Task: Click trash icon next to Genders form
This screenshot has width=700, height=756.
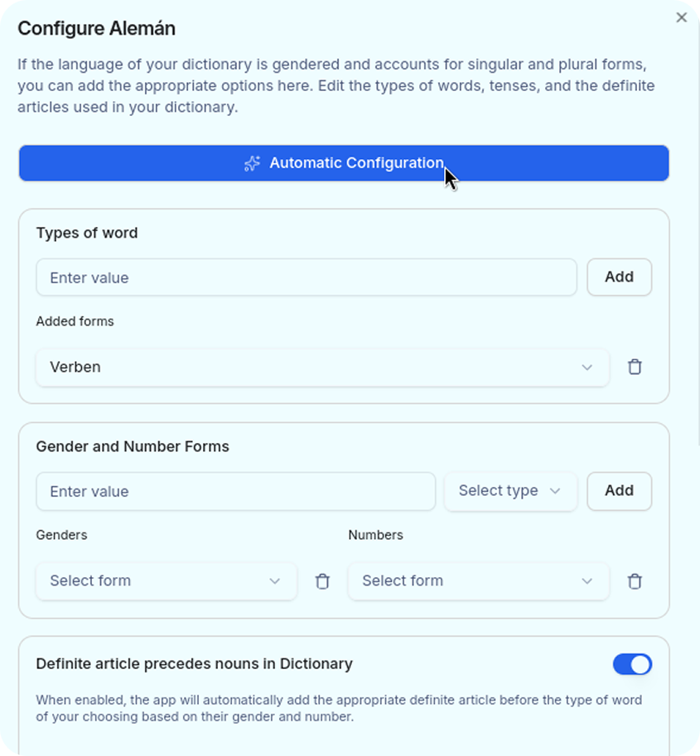Action: pyautogui.click(x=322, y=581)
